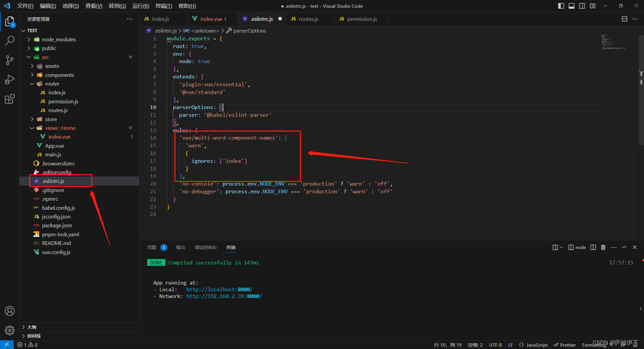The image size is (644, 349).
Task: Toggle the panel visibility from title bar
Action: 571,6
